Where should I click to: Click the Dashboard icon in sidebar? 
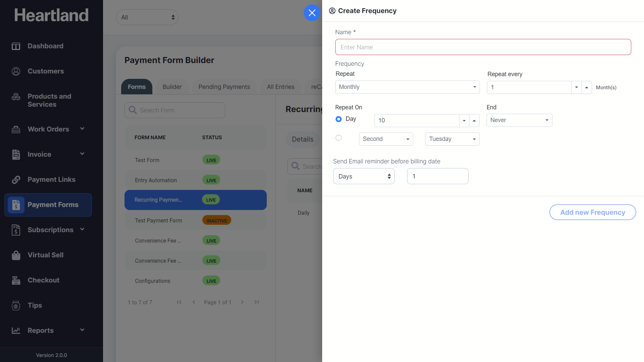(x=16, y=46)
